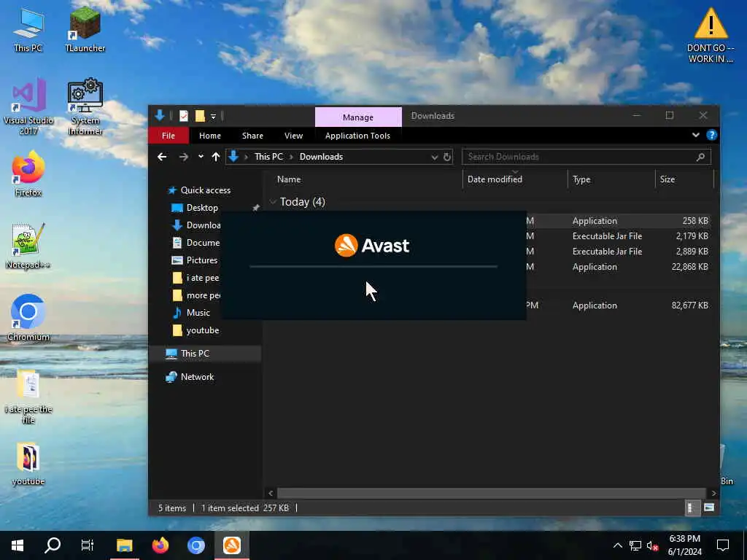747x560 pixels.
Task: Select This PC in navigation pane
Action: tap(194, 354)
